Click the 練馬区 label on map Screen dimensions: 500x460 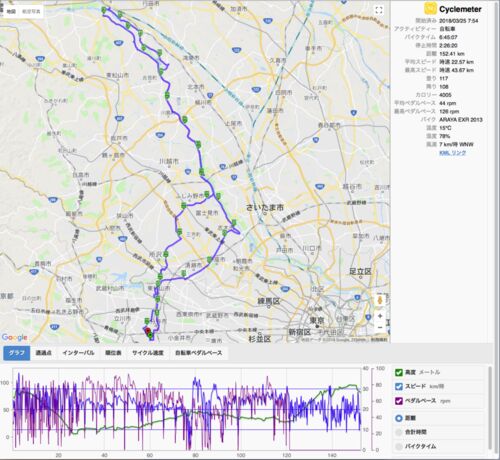point(269,301)
